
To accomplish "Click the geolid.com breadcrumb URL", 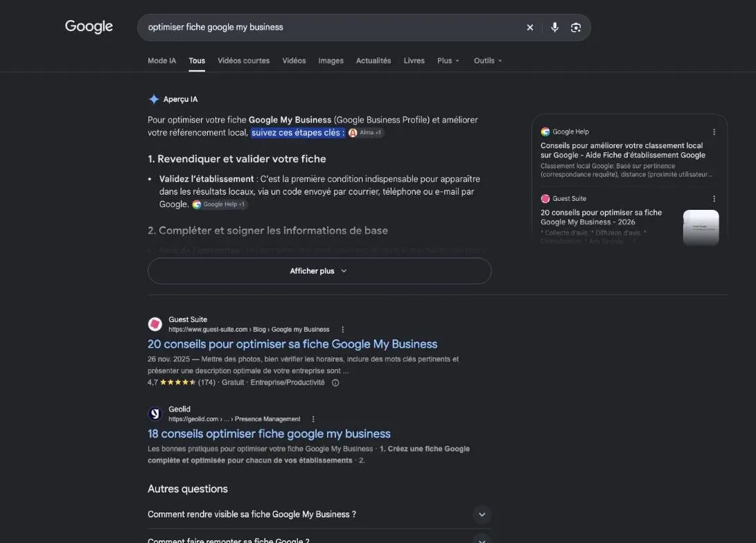I will (234, 419).
